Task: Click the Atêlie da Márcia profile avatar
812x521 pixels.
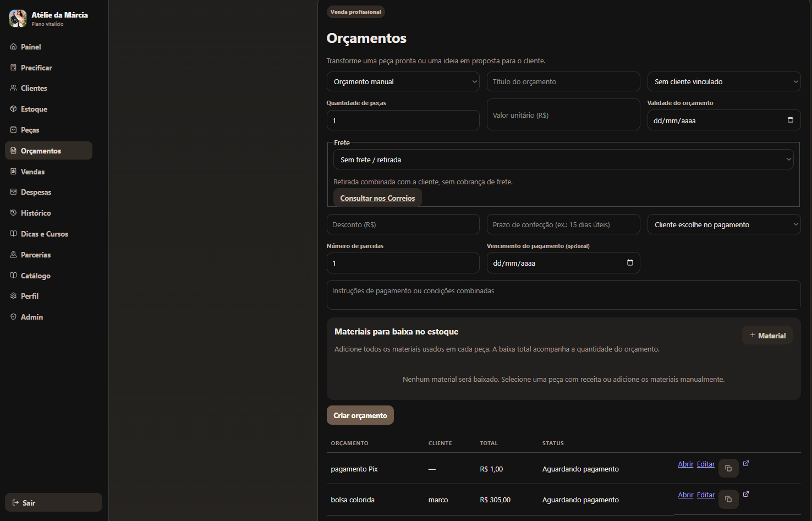Action: click(x=18, y=18)
